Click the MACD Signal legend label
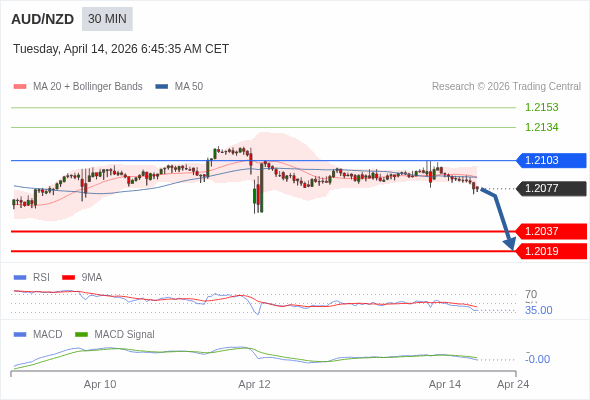 (125, 335)
